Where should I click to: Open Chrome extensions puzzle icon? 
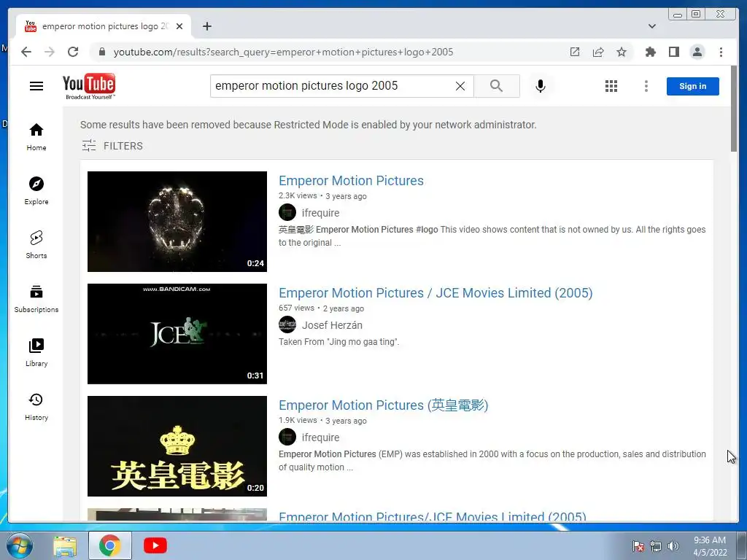pyautogui.click(x=650, y=52)
